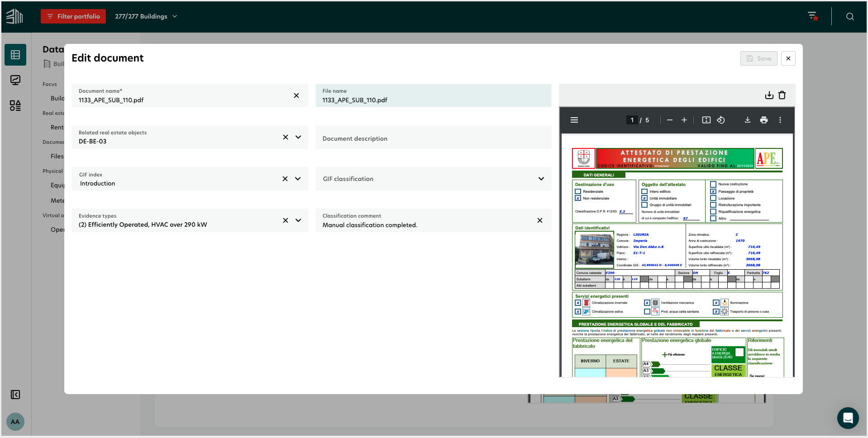Image resolution: width=868 pixels, height=438 pixels.
Task: Close the Edit document dialog
Action: (788, 58)
